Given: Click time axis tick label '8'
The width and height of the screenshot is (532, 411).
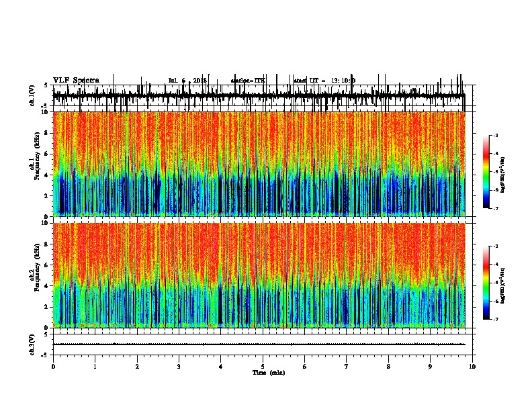Looking at the screenshot, I should tap(388, 367).
